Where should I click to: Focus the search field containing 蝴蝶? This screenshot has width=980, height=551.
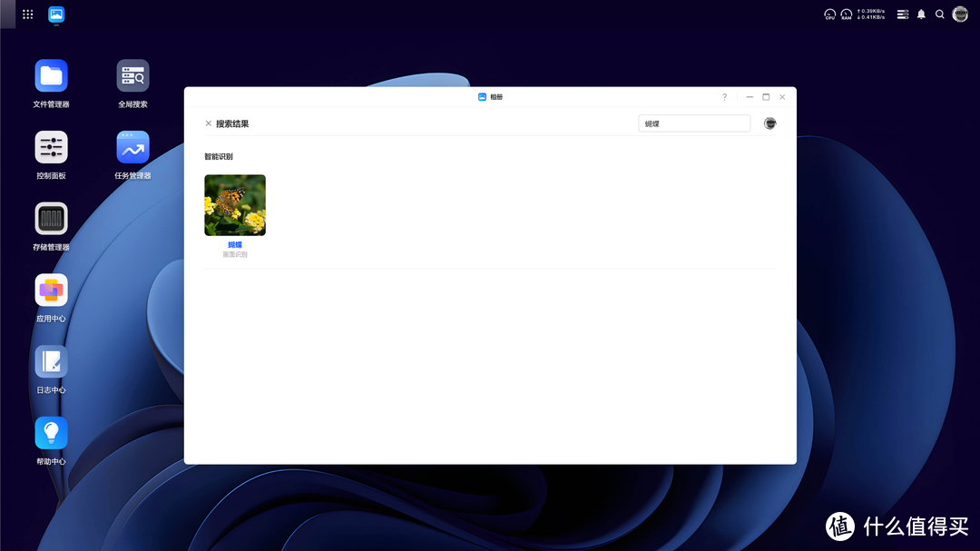[694, 123]
